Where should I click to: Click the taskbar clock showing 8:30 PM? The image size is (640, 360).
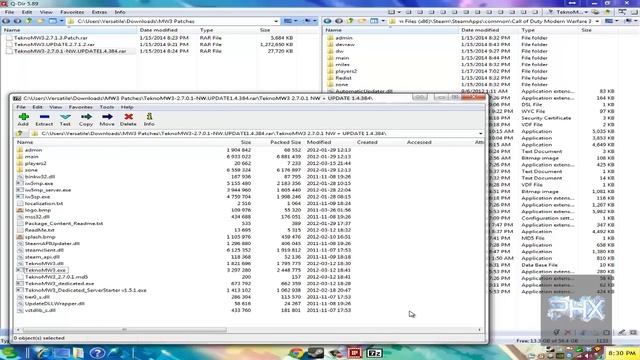tap(622, 353)
